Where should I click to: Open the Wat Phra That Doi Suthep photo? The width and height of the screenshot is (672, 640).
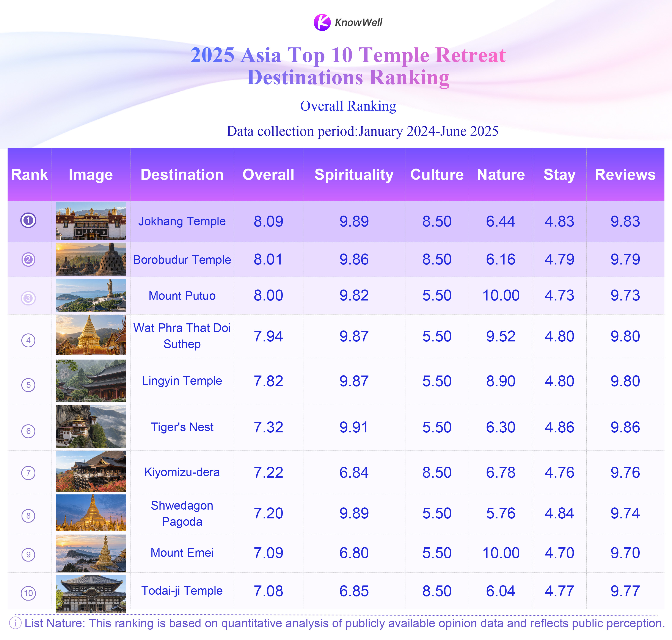91,335
